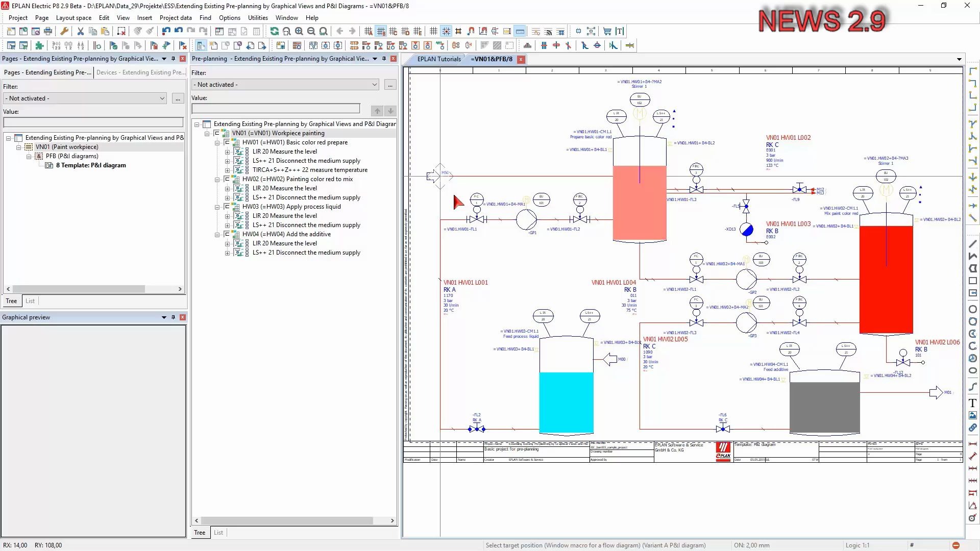Toggle Grid B size button
980x551 pixels.
(381, 31)
